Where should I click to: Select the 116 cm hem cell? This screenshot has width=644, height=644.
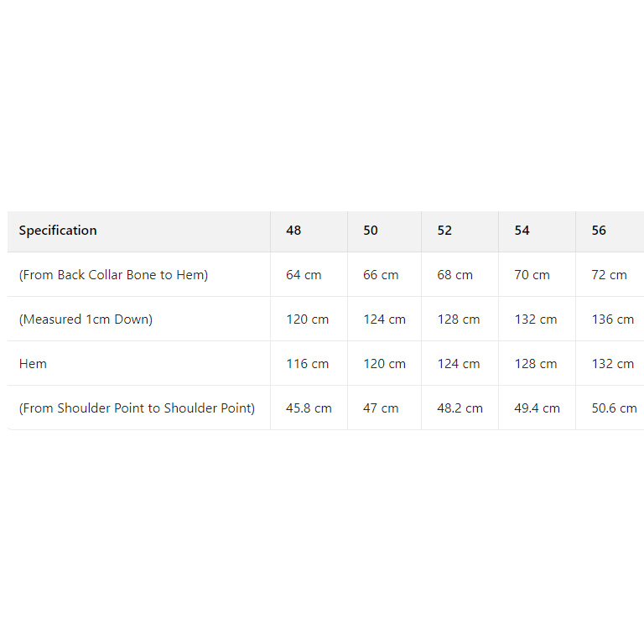[x=307, y=364]
